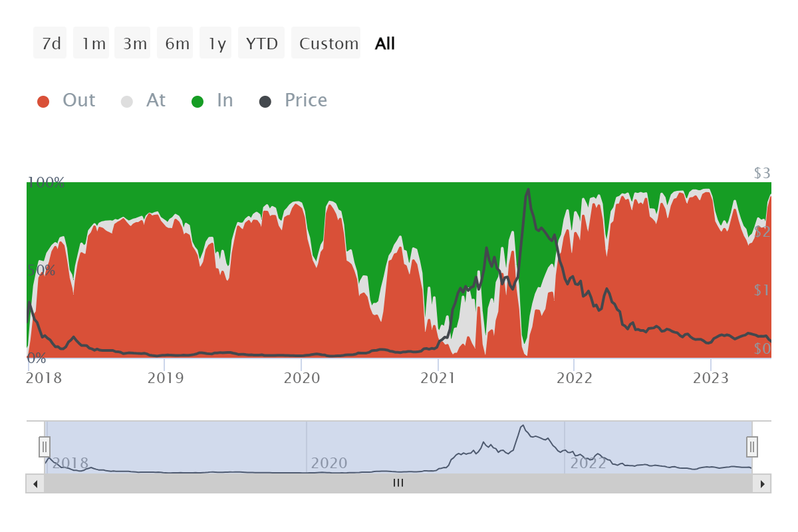Click the right range slider handle
The width and height of the screenshot is (798, 532).
[751, 446]
